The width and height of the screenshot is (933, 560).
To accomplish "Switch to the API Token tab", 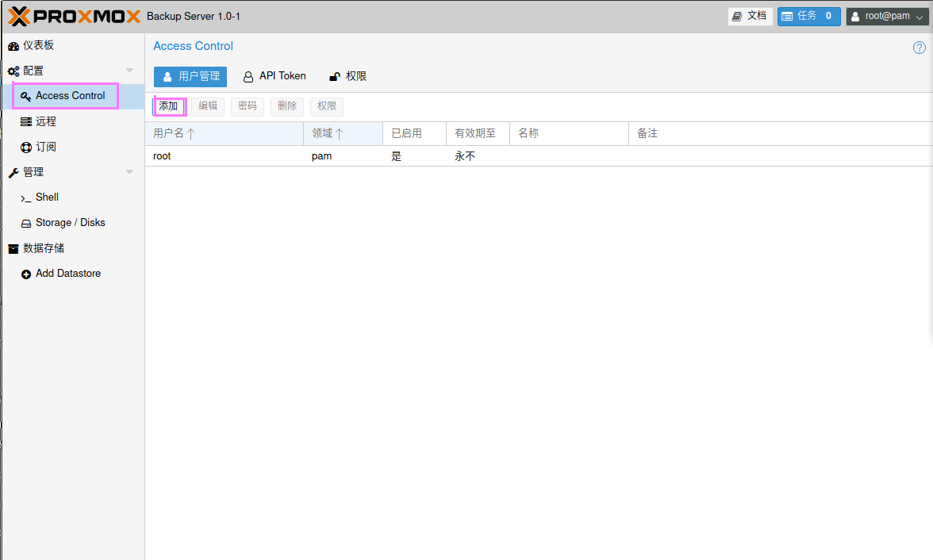I will pos(275,77).
